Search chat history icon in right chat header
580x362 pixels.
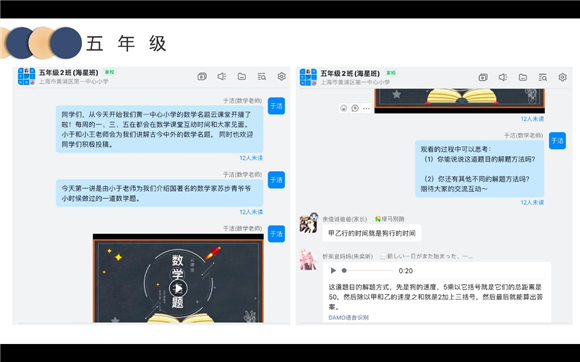[543, 77]
